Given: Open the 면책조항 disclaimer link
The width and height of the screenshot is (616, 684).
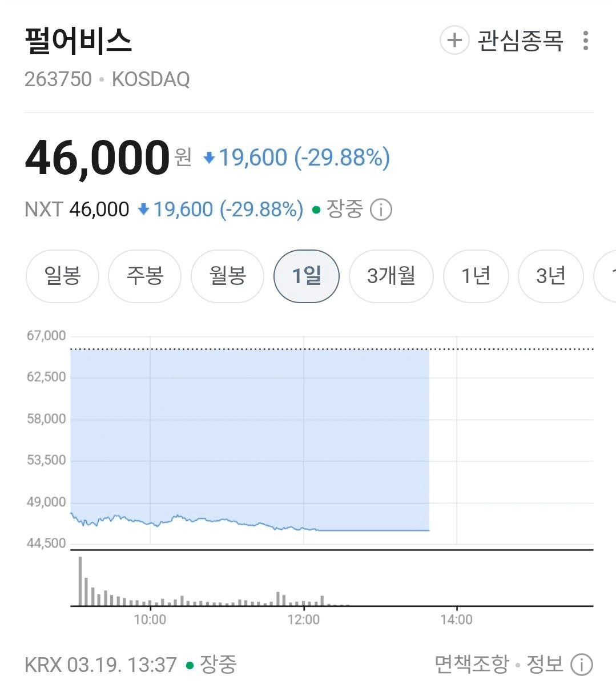Looking at the screenshot, I should [471, 664].
